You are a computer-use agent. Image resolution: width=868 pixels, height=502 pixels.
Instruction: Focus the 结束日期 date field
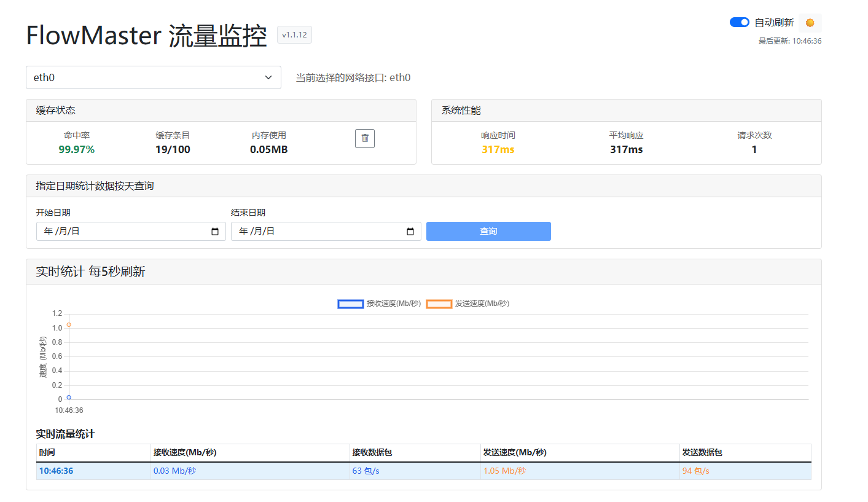point(326,231)
